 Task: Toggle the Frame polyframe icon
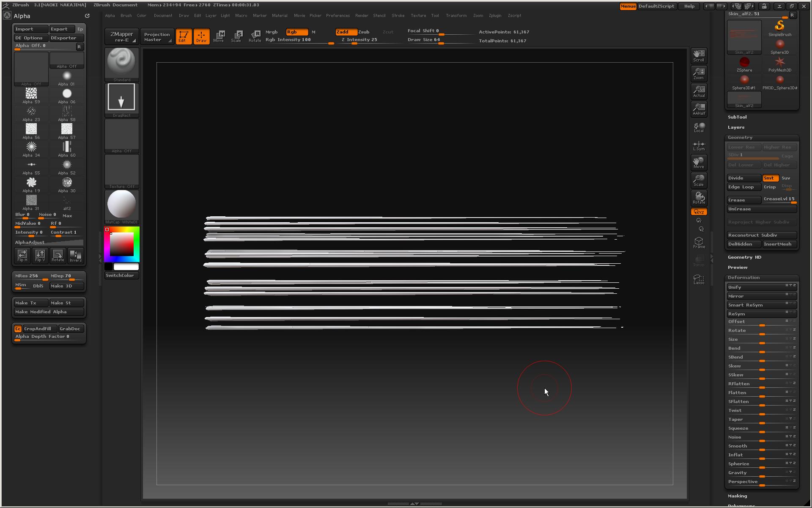coord(699,243)
